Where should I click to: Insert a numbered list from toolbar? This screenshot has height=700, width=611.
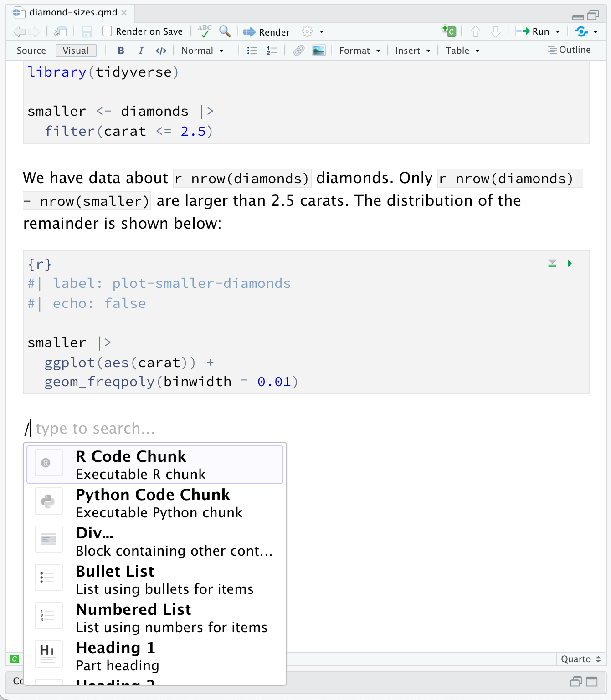[x=272, y=51]
